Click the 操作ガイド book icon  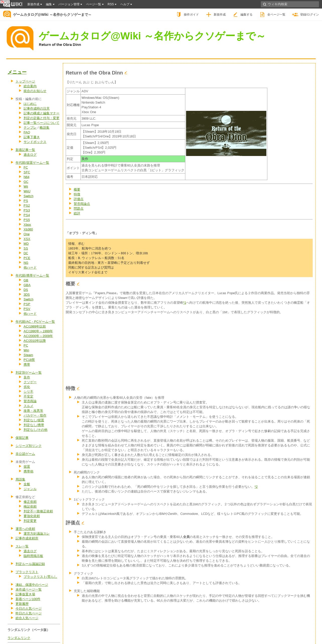pos(179,15)
